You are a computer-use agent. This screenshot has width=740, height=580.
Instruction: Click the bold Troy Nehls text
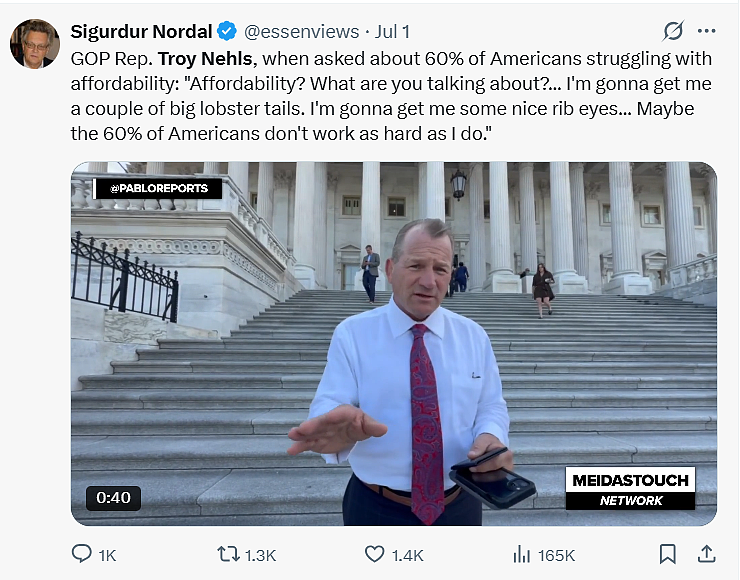coord(205,59)
